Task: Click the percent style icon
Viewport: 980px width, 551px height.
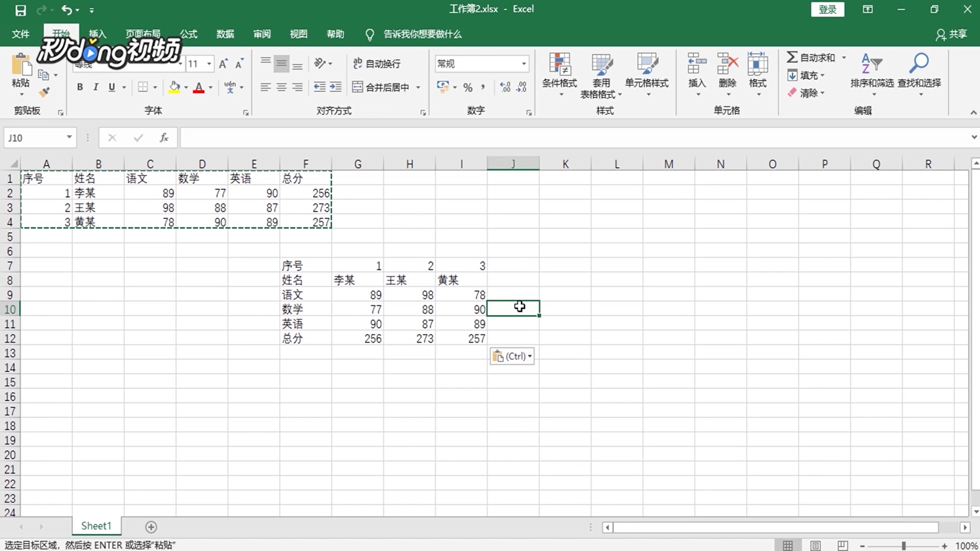Action: click(468, 88)
